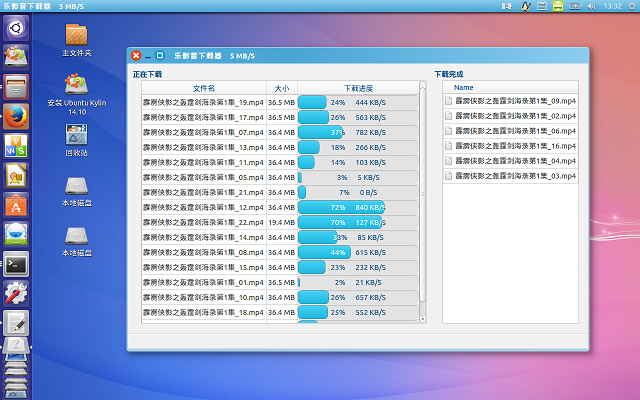The width and height of the screenshot is (640, 400).
Task: Select the downloading row ending _07.mp4
Action: (280, 133)
